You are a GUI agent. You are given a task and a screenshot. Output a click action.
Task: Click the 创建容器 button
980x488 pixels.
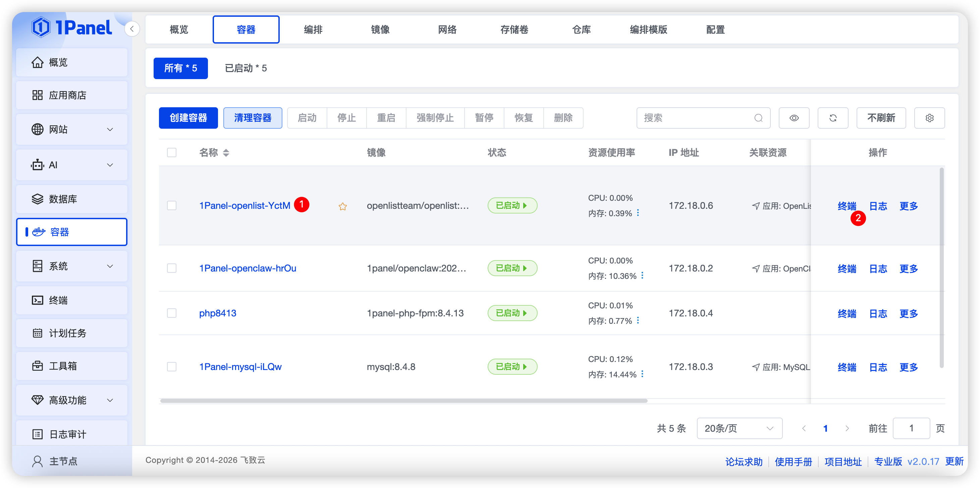pyautogui.click(x=188, y=118)
